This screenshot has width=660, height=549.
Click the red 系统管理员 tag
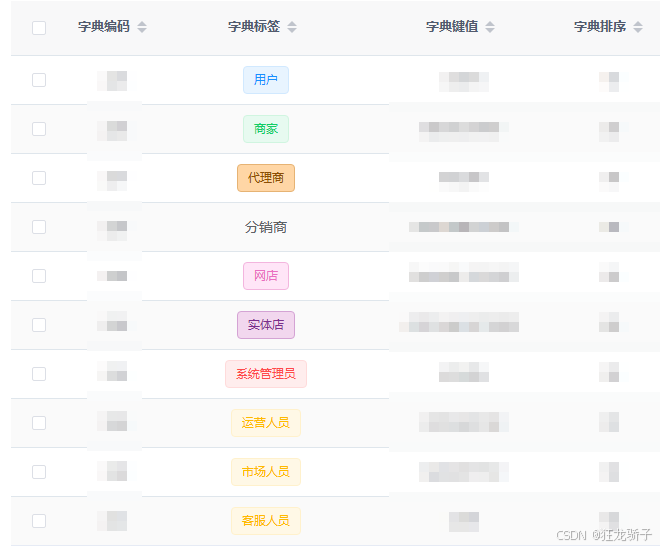(266, 374)
